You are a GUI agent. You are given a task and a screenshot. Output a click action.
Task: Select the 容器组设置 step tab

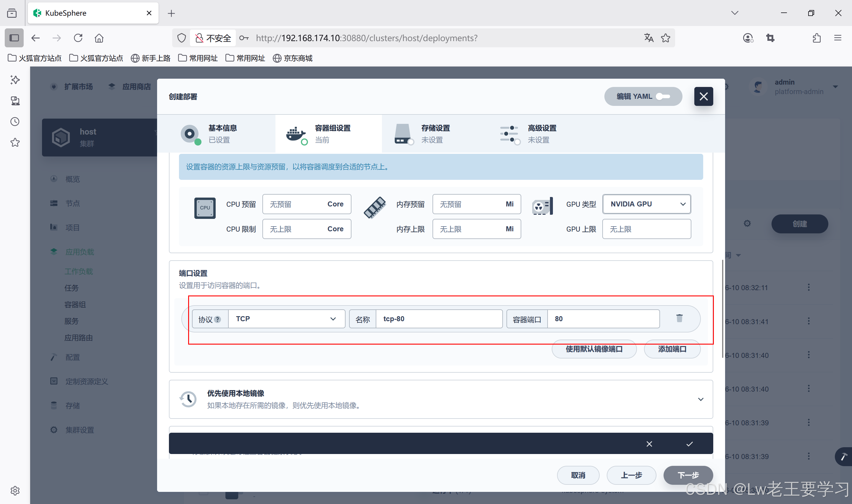click(328, 134)
